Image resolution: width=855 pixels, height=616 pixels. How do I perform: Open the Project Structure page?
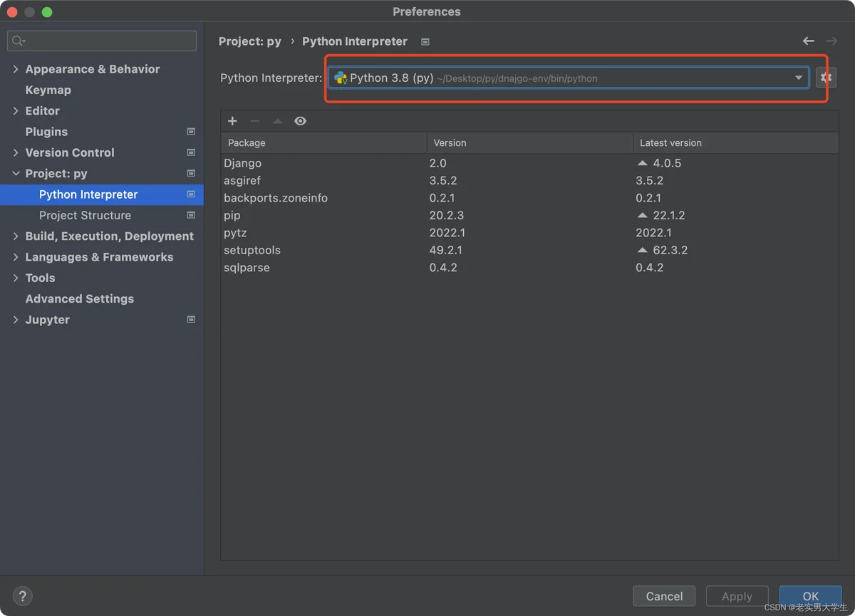coord(85,215)
